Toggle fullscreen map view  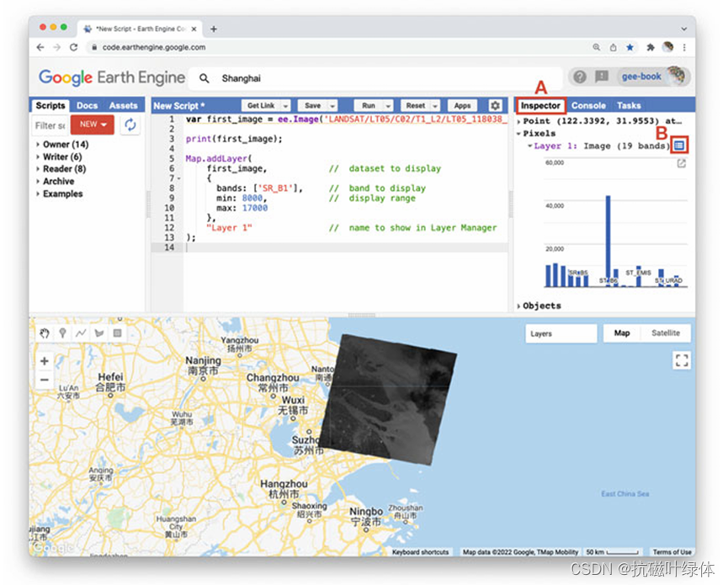682,360
